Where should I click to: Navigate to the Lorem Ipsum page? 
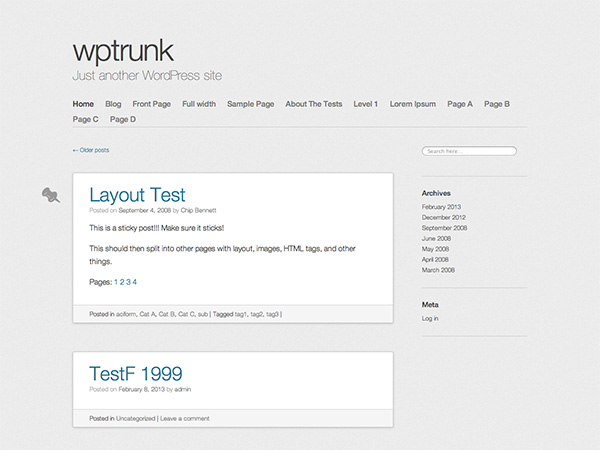(x=412, y=104)
